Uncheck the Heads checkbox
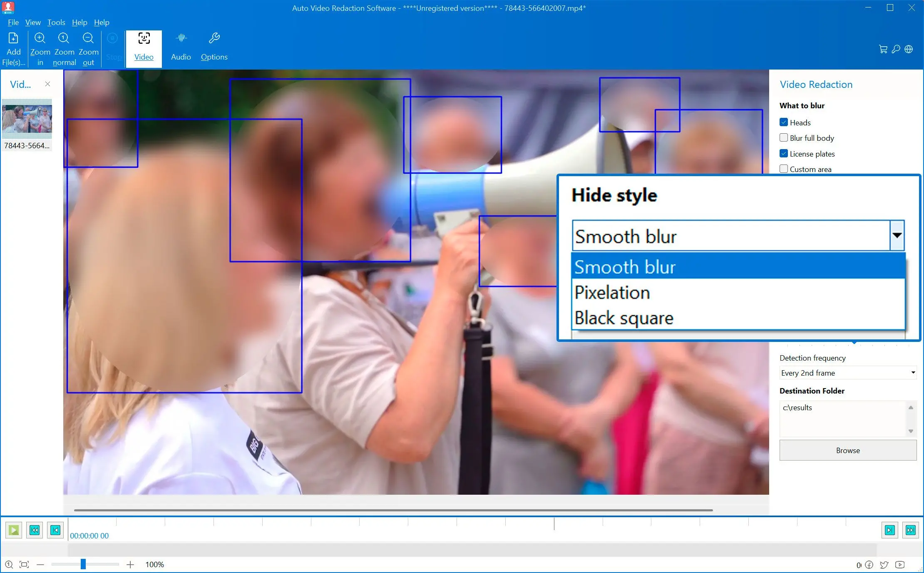Image resolution: width=924 pixels, height=573 pixels. [x=784, y=122]
